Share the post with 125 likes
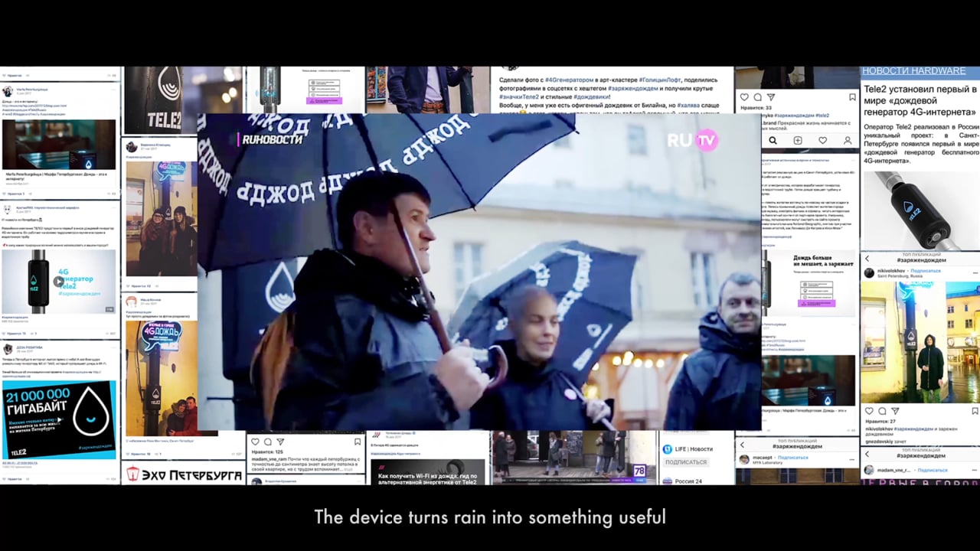Viewport: 980px width, 551px height. pyautogui.click(x=280, y=442)
